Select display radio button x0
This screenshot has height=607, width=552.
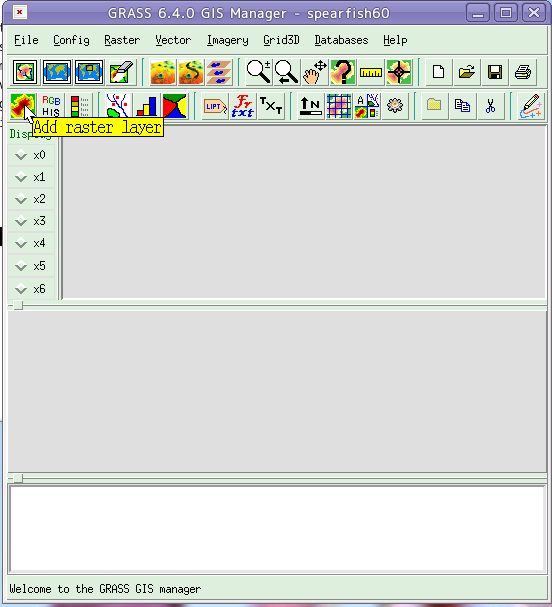coord(31,155)
